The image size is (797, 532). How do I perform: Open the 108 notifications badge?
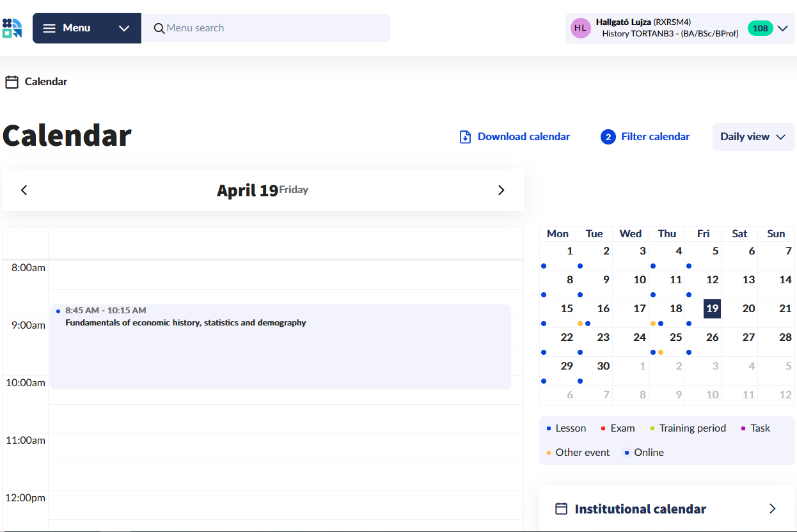pos(760,28)
